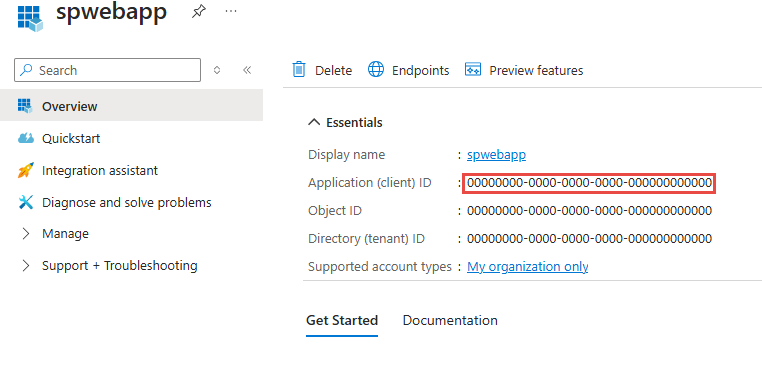Open the ellipsis more options menu
This screenshot has width=762, height=368.
[x=231, y=11]
